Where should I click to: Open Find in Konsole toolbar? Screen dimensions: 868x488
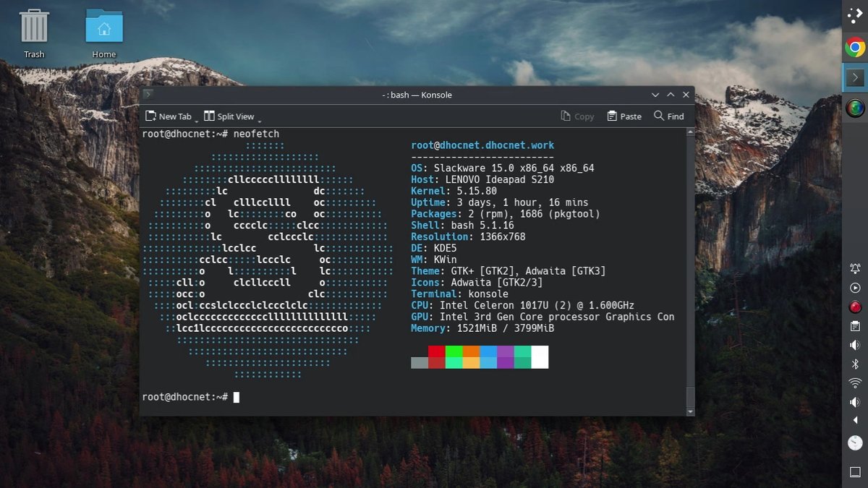pyautogui.click(x=669, y=116)
